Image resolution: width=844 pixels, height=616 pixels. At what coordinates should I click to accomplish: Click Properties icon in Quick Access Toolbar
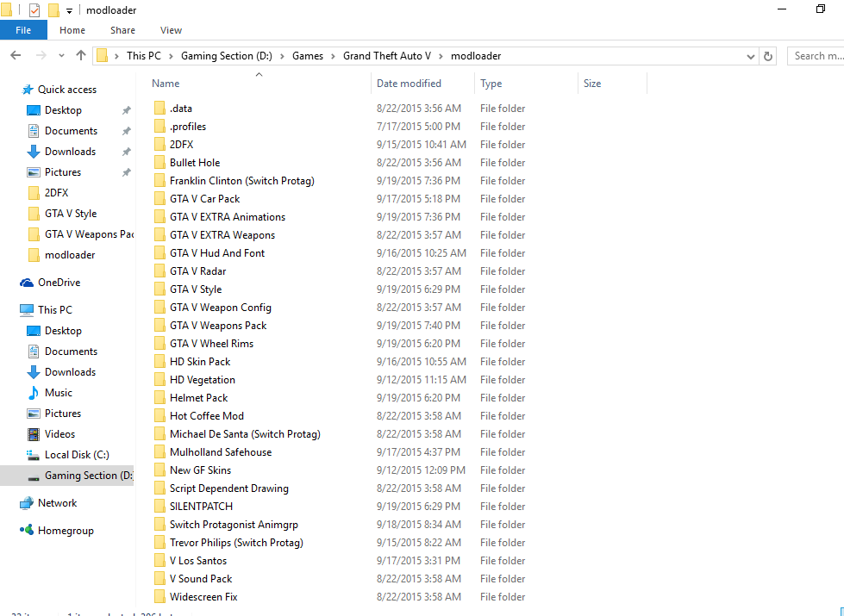[x=34, y=9]
